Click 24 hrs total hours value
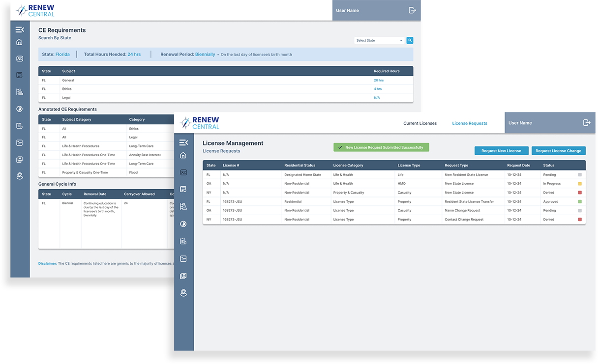 pyautogui.click(x=134, y=55)
